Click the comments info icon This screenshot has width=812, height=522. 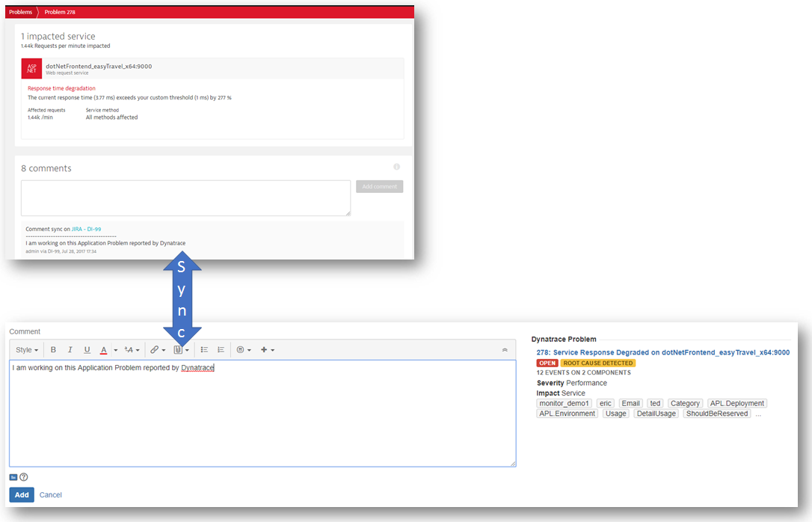397,167
